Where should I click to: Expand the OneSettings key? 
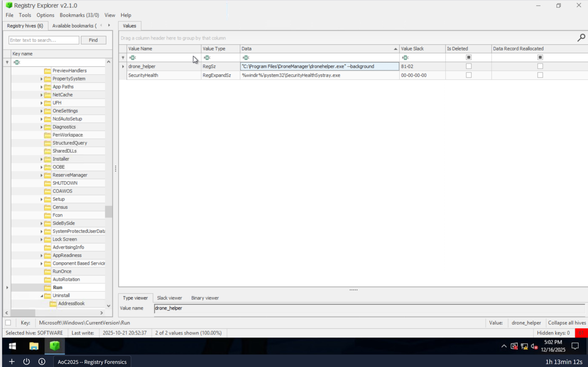click(x=41, y=111)
